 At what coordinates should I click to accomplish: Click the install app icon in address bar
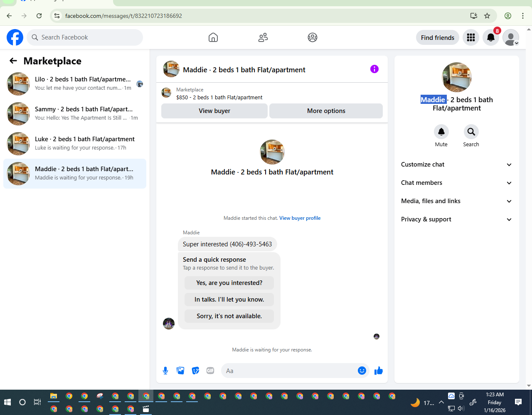[x=473, y=16]
